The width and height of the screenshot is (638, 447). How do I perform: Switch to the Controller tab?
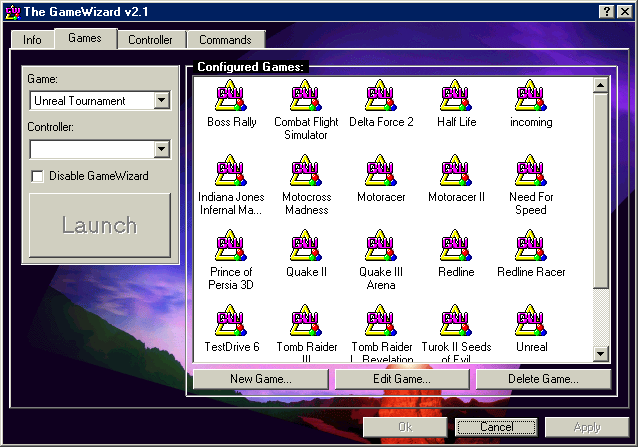tap(151, 40)
